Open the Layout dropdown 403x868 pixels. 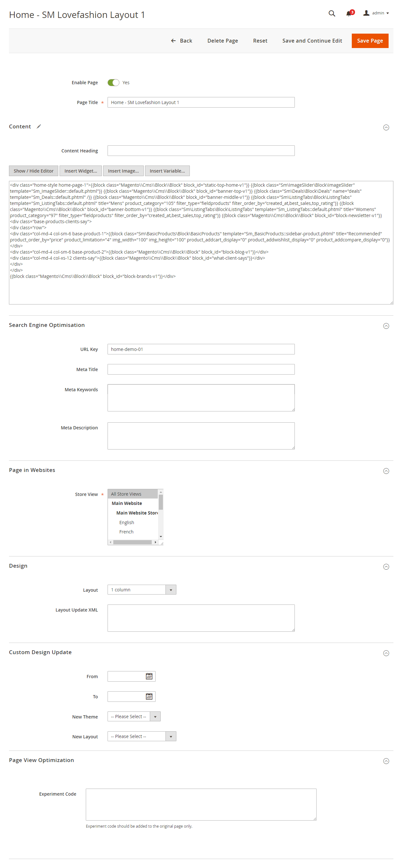pyautogui.click(x=142, y=590)
